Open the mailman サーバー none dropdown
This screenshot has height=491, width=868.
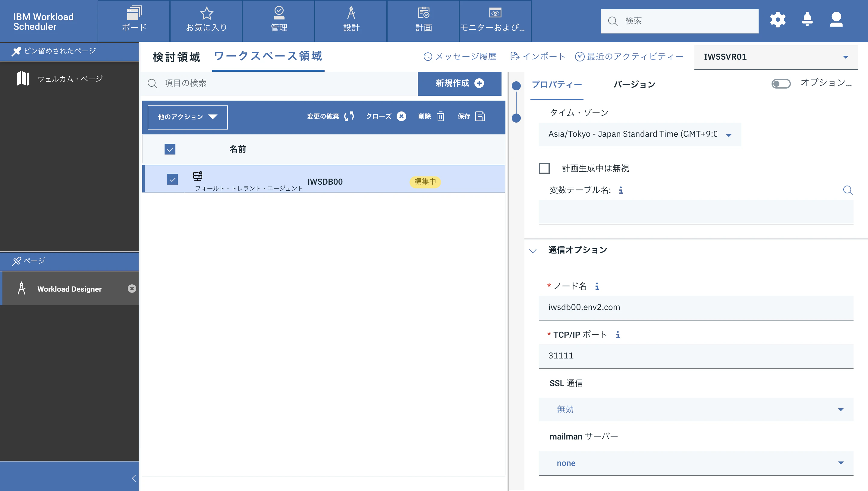(696, 463)
